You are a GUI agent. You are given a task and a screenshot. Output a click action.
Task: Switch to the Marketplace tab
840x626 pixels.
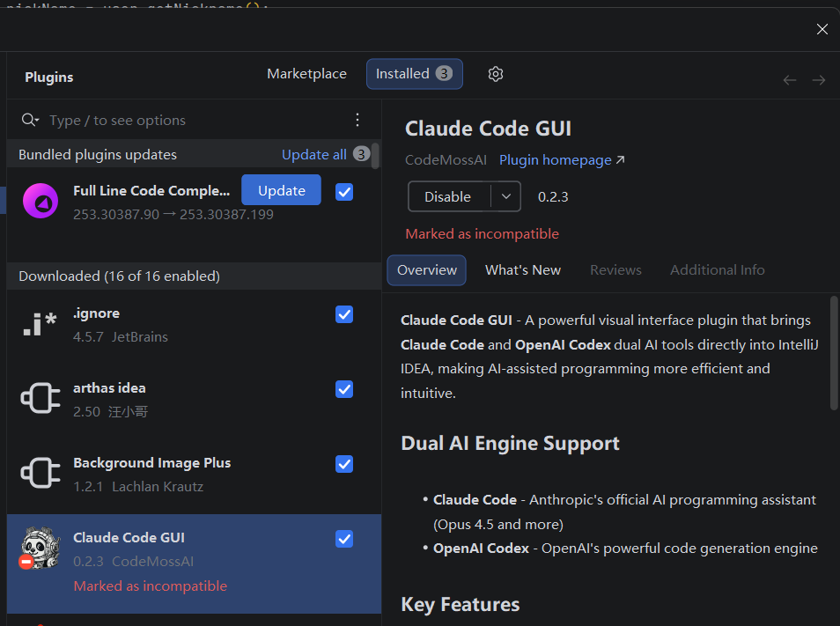point(307,74)
